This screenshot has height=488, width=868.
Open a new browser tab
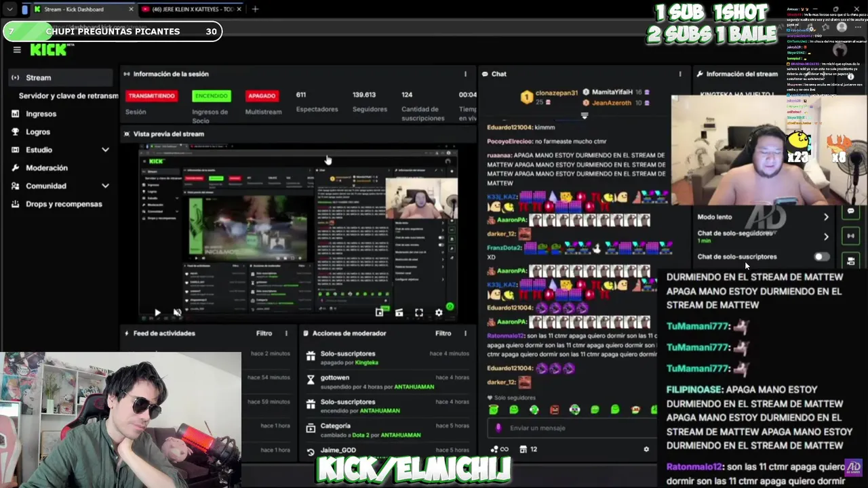click(255, 9)
